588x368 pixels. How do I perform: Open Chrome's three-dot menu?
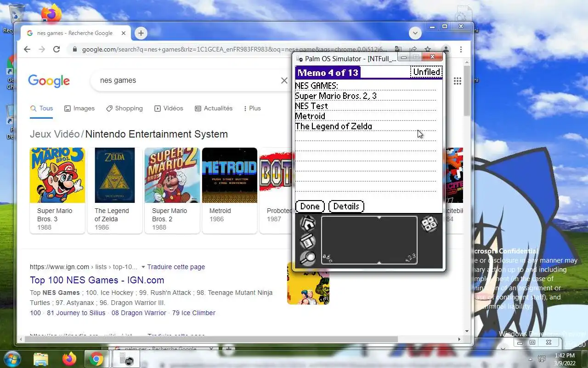(461, 49)
